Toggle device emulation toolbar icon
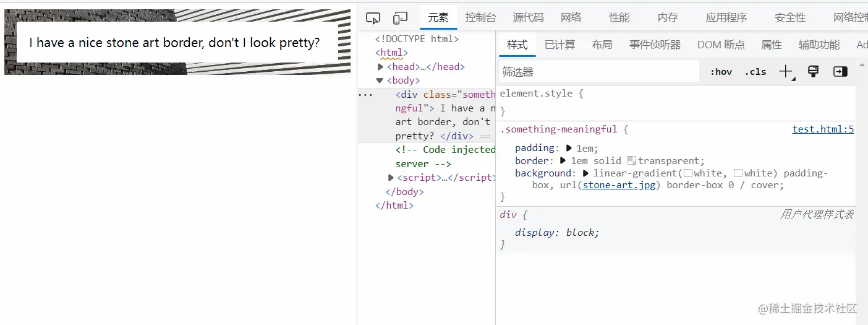The image size is (868, 325). coord(401,18)
